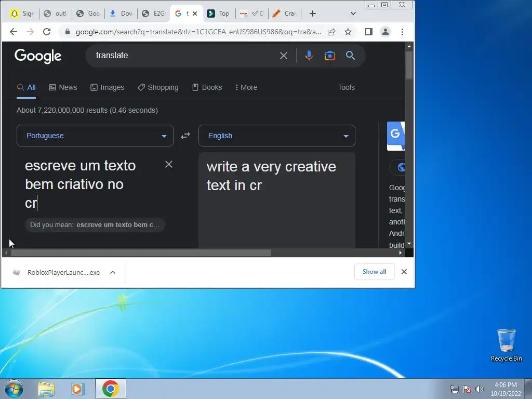
Task: Switch to the Crai browser tab
Action: click(x=285, y=14)
